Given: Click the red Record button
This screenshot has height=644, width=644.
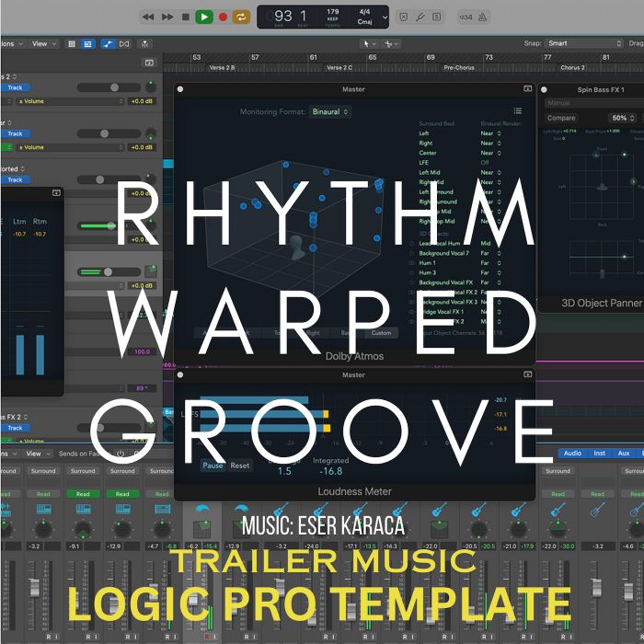Looking at the screenshot, I should [x=223, y=17].
